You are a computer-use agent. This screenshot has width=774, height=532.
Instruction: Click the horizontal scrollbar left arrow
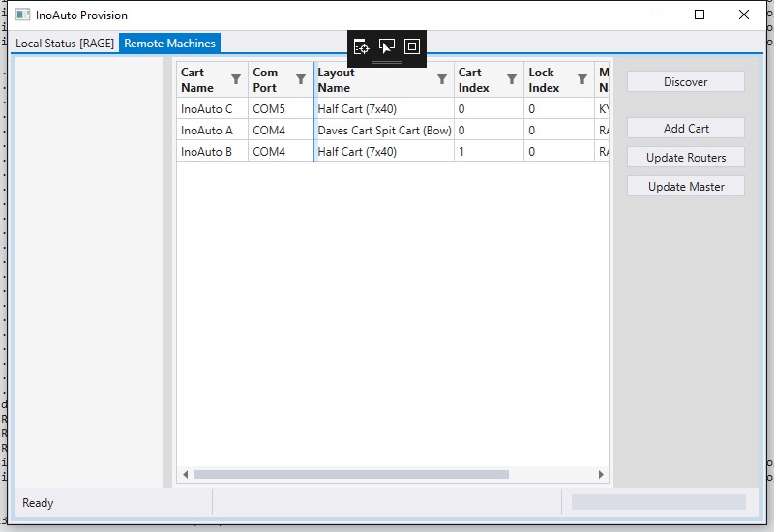[x=185, y=474]
